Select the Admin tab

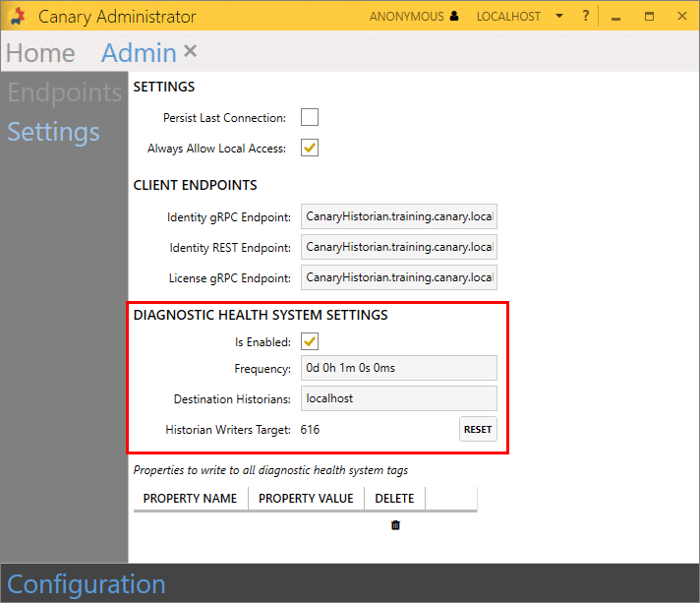(139, 53)
